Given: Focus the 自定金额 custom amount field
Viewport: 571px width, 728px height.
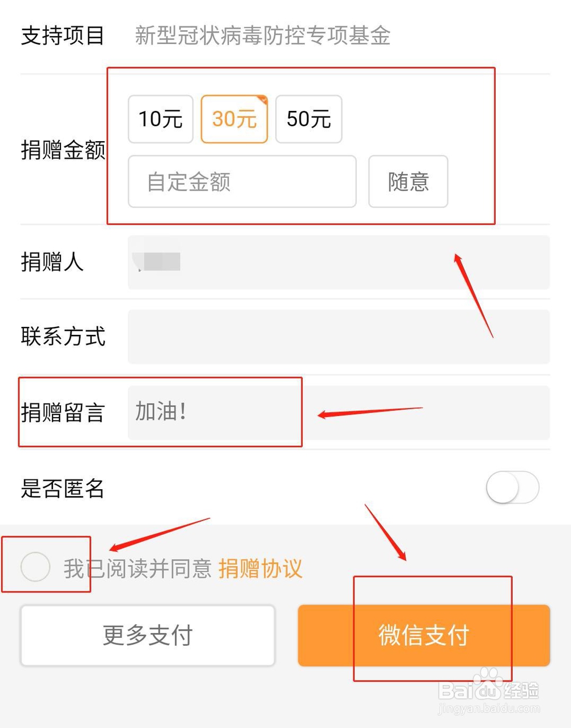Looking at the screenshot, I should click(242, 182).
